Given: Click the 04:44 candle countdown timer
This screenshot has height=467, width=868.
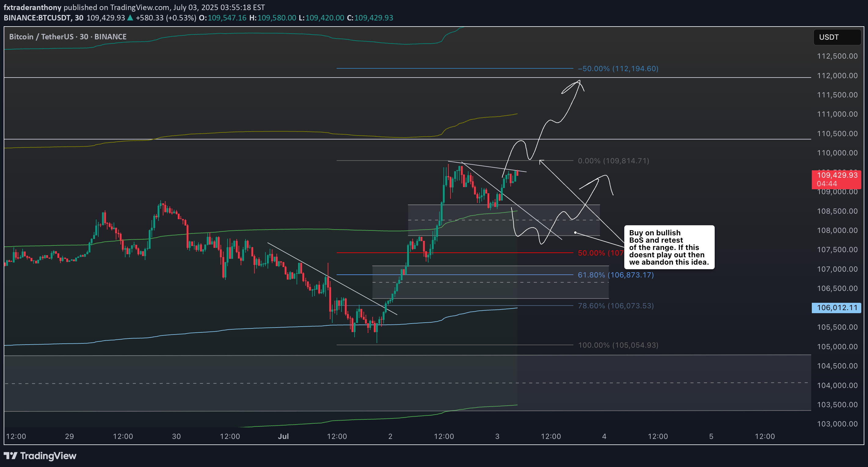Looking at the screenshot, I should pyautogui.click(x=827, y=183).
